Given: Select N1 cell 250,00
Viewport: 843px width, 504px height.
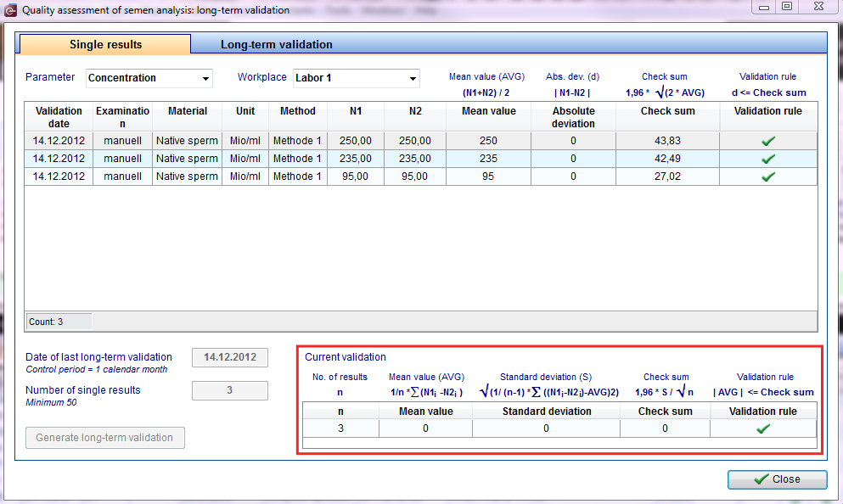Looking at the screenshot, I should pos(356,141).
